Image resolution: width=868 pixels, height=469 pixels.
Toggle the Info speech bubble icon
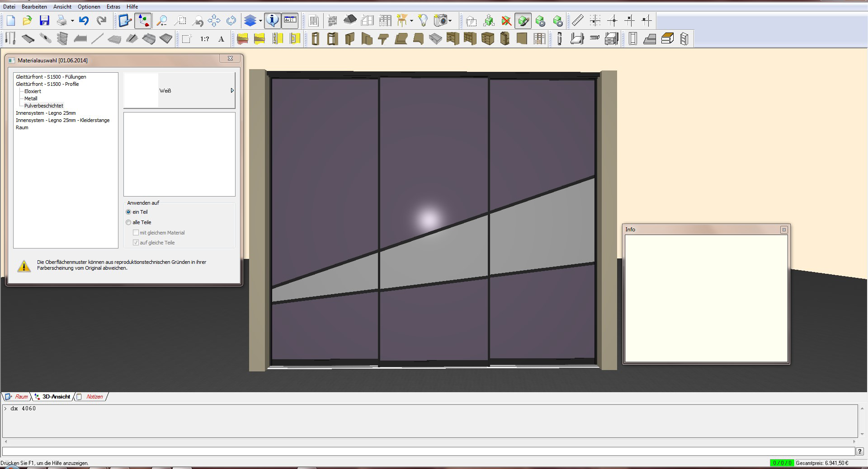272,21
